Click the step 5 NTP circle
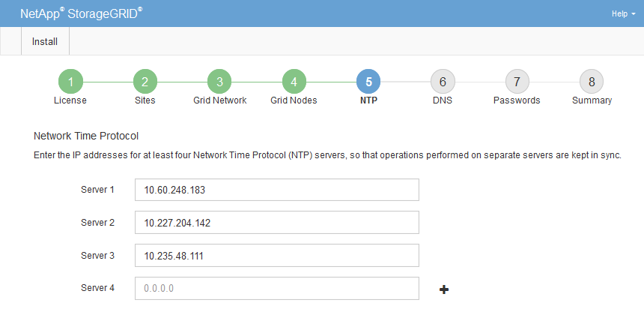 (368, 81)
